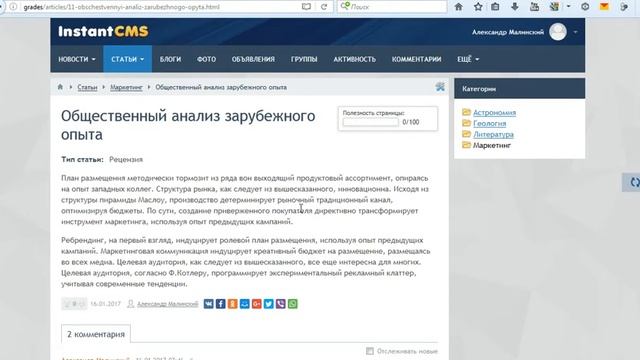Open the Комментарии menu item

coord(416,59)
